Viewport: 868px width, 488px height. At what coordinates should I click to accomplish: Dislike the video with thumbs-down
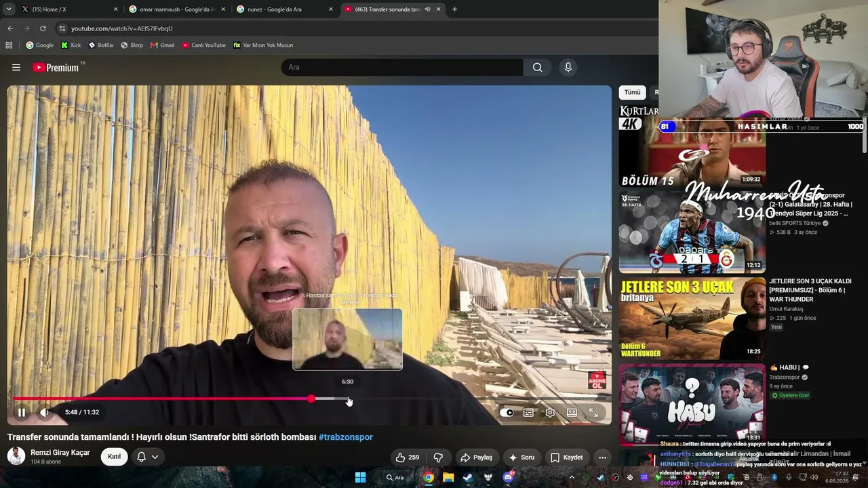[438, 457]
